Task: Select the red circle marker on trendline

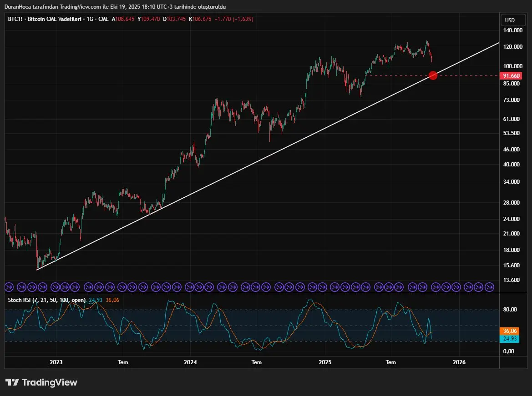Action: point(433,75)
